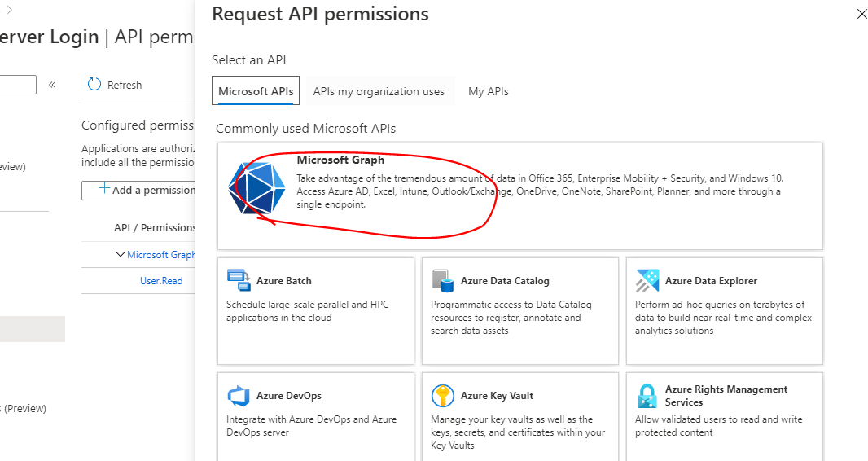
Task: Click the Select an API label
Action: tap(248, 59)
